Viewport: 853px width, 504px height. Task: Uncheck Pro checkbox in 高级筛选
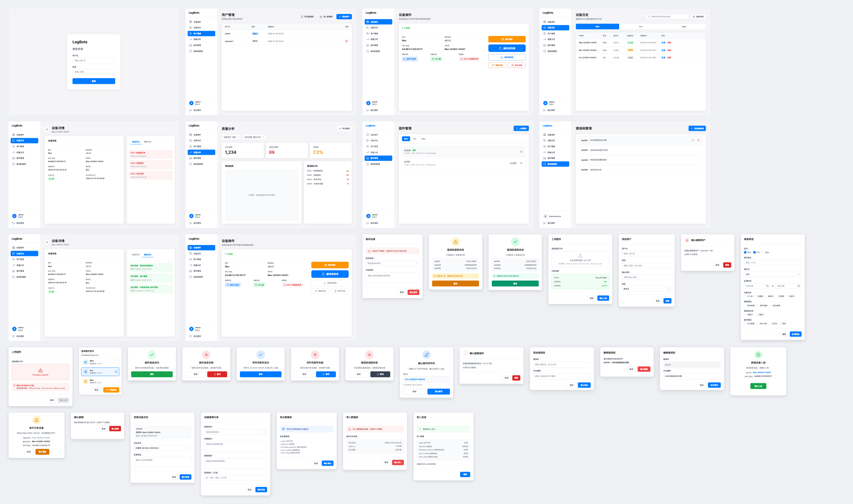click(754, 252)
